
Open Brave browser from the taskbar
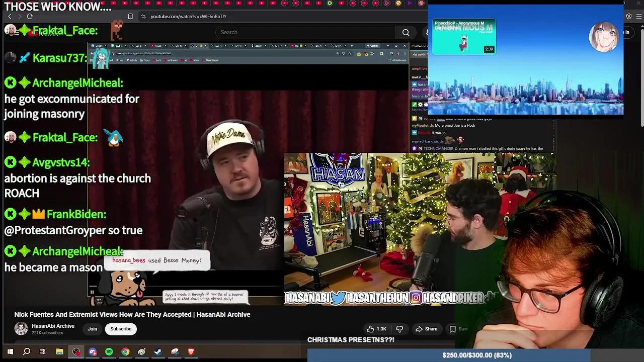point(191,352)
